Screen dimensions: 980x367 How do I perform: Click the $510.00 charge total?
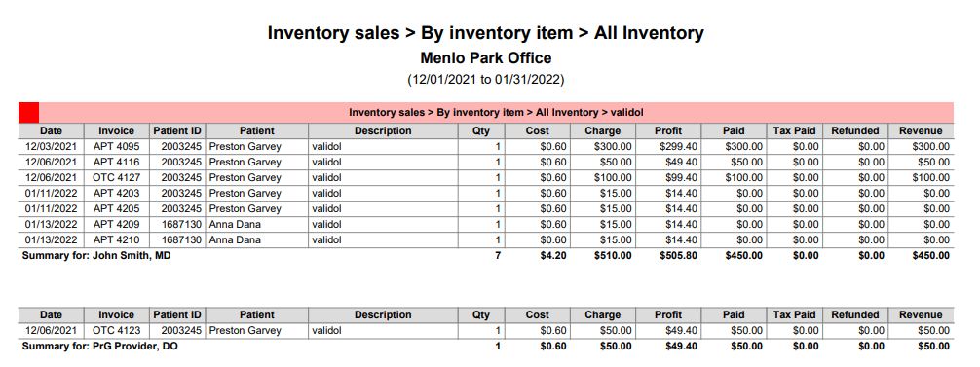(x=613, y=255)
